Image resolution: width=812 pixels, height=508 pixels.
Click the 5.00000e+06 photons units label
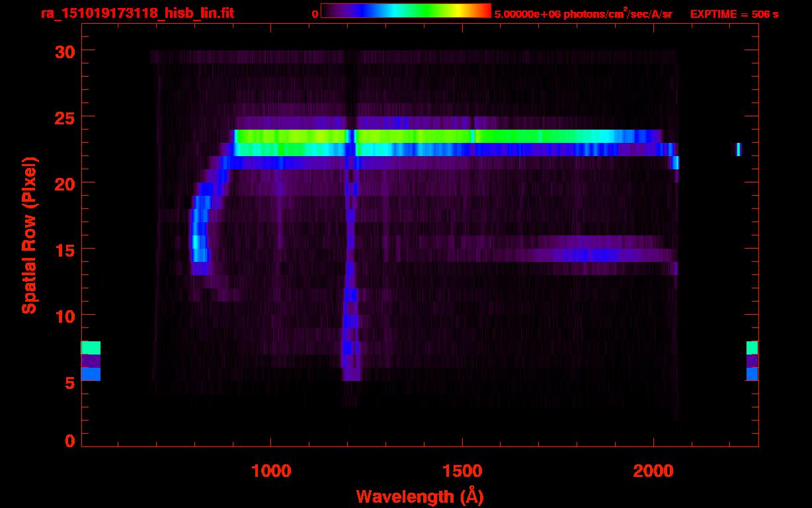[x=583, y=14]
